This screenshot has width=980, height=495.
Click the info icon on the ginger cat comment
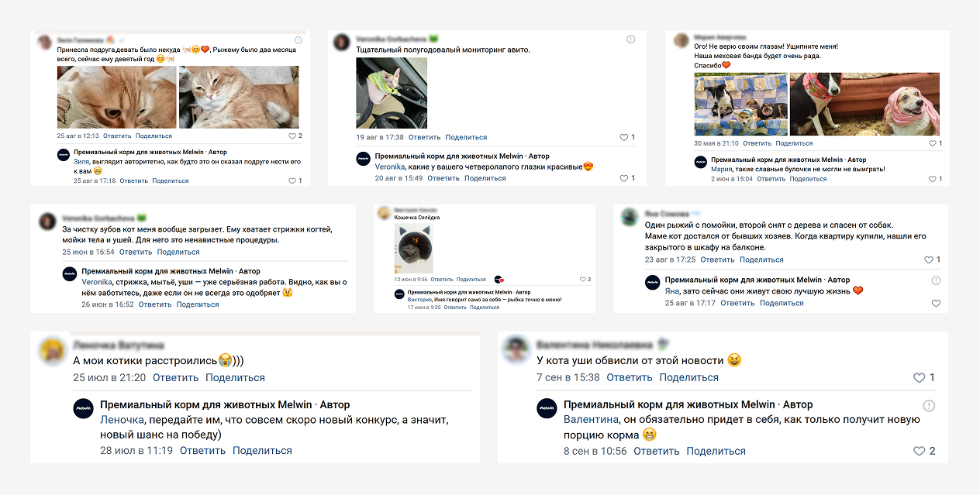coord(298,40)
